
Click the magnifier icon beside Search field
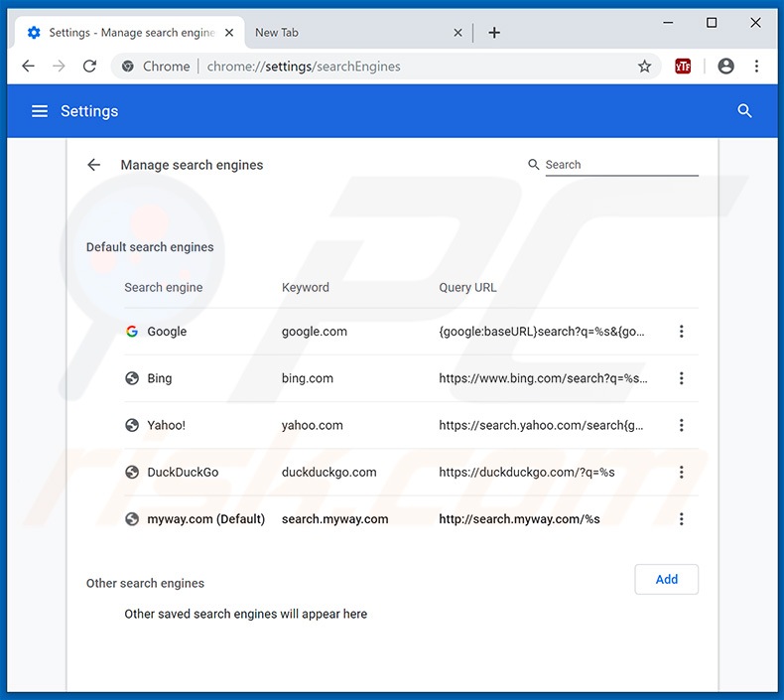pyautogui.click(x=534, y=165)
